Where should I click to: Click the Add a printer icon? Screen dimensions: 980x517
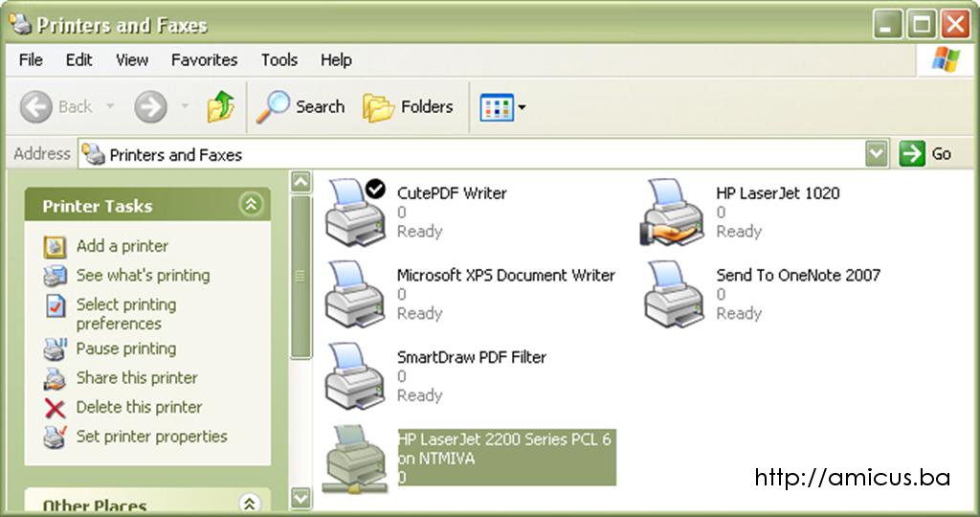click(x=55, y=247)
